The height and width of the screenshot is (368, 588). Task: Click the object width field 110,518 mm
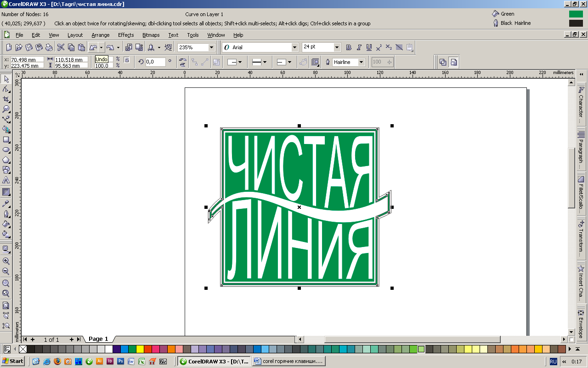click(71, 59)
